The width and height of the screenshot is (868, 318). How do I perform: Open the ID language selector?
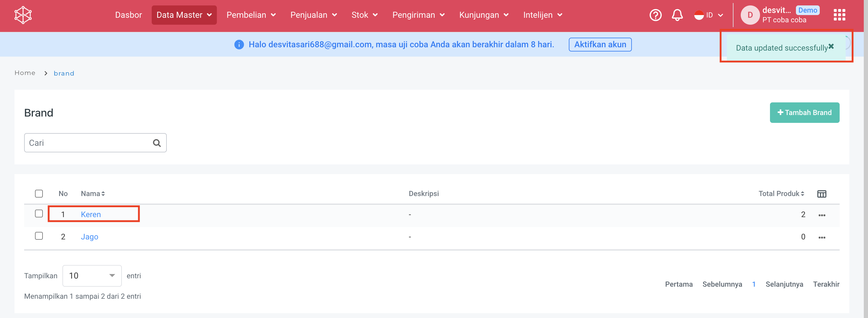coord(709,15)
